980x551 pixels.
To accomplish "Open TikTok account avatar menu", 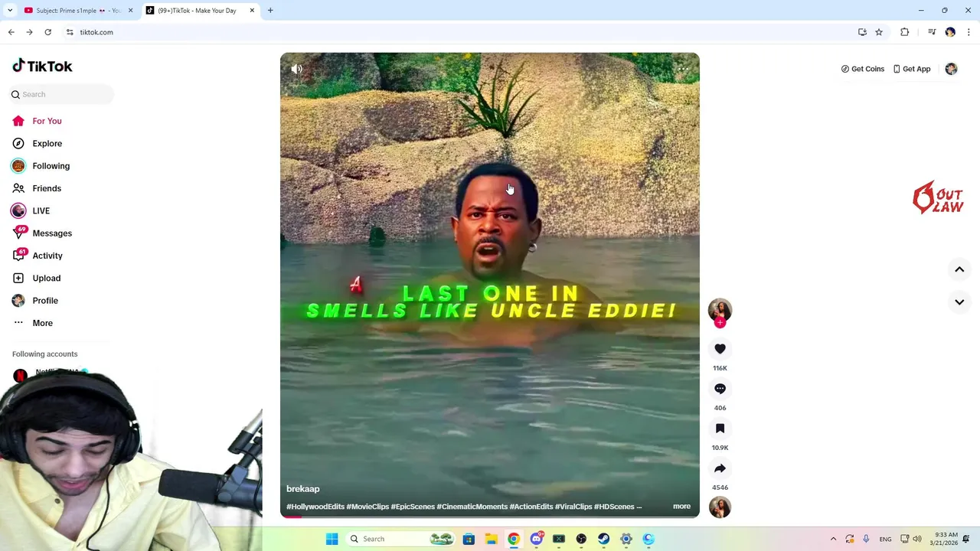I will pos(951,69).
